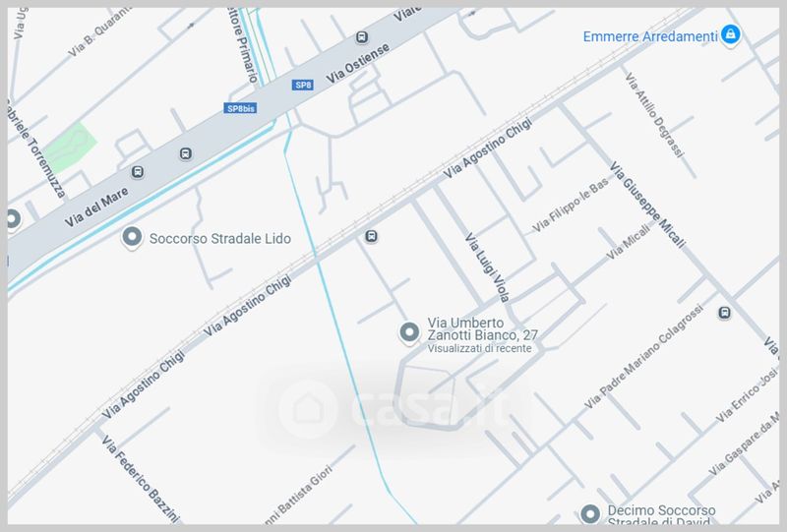Click the Via Umberto Zanotti Bianco pin marker
The height and width of the screenshot is (532, 787).
[x=409, y=332]
